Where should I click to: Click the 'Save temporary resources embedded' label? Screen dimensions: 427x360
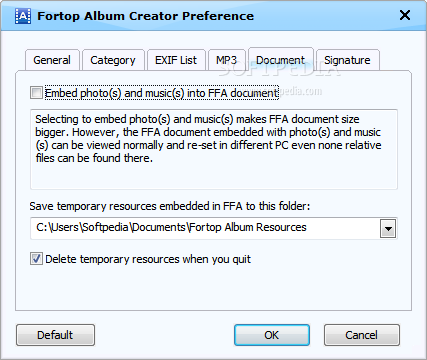point(170,206)
